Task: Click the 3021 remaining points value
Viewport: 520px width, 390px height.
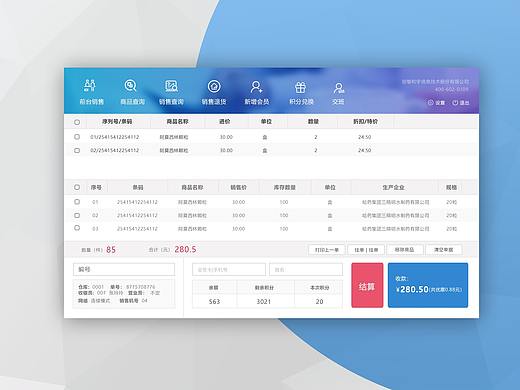Action: [264, 301]
